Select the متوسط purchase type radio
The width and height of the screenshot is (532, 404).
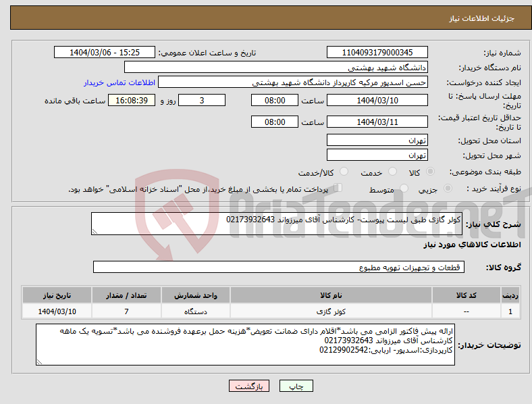click(x=404, y=188)
